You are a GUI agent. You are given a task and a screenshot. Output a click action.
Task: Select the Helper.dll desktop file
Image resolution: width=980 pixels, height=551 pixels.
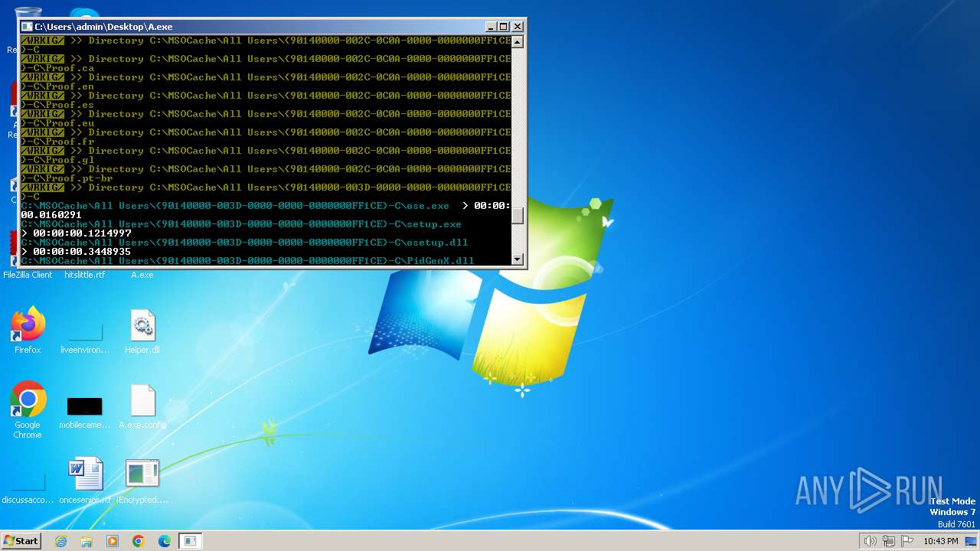(142, 331)
